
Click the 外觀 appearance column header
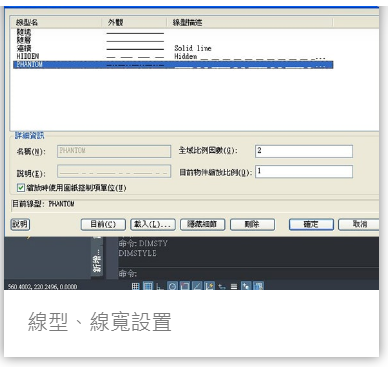click(134, 22)
